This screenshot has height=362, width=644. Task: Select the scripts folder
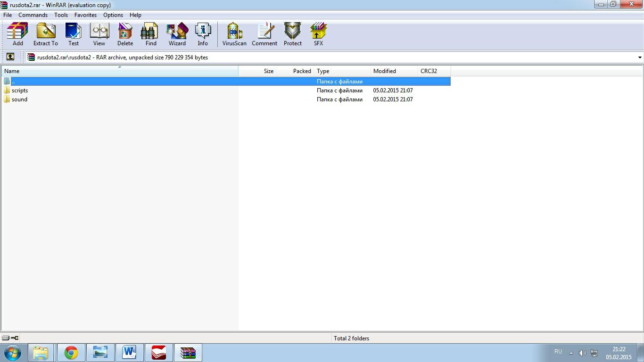point(19,90)
